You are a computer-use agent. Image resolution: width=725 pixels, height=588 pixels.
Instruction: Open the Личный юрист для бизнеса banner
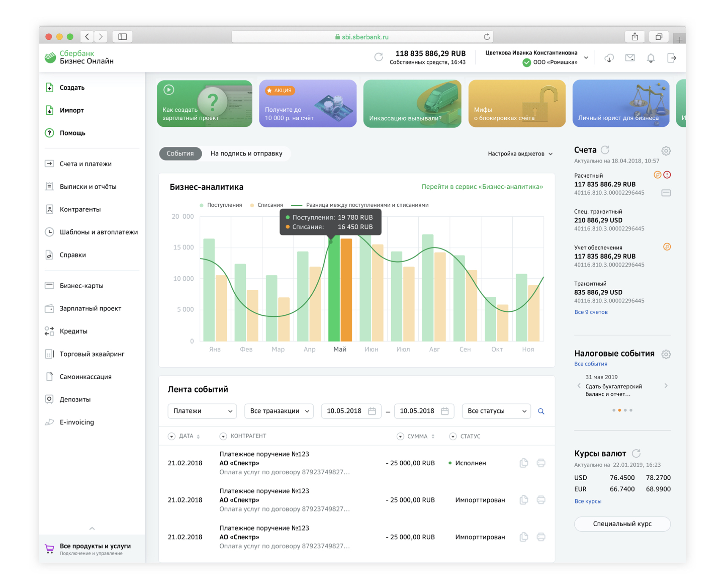tap(621, 104)
